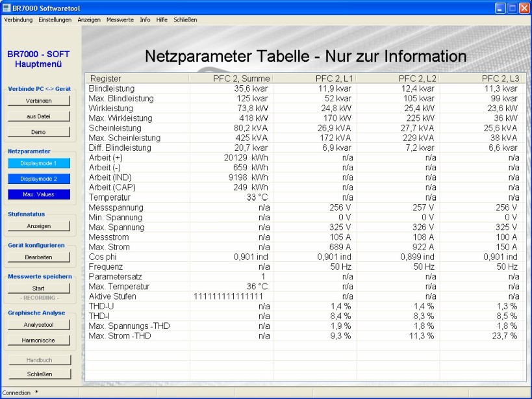532x399 pixels.
Task: Click the 425 kVA Max. Scheinleistung value
Action: pos(251,138)
